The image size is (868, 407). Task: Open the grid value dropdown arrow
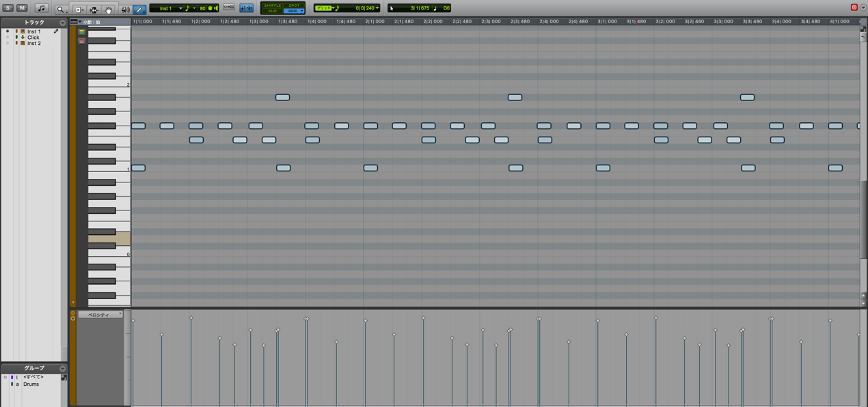[x=377, y=8]
